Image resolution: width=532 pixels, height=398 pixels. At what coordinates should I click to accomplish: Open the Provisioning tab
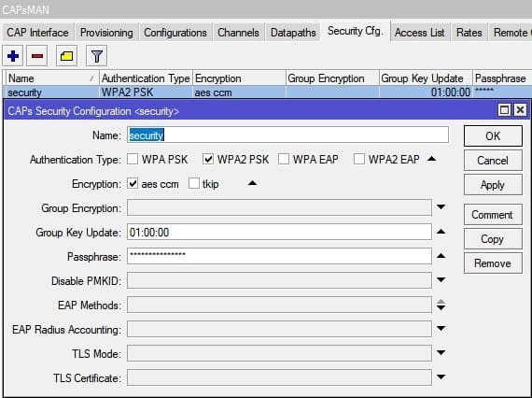pyautogui.click(x=106, y=33)
